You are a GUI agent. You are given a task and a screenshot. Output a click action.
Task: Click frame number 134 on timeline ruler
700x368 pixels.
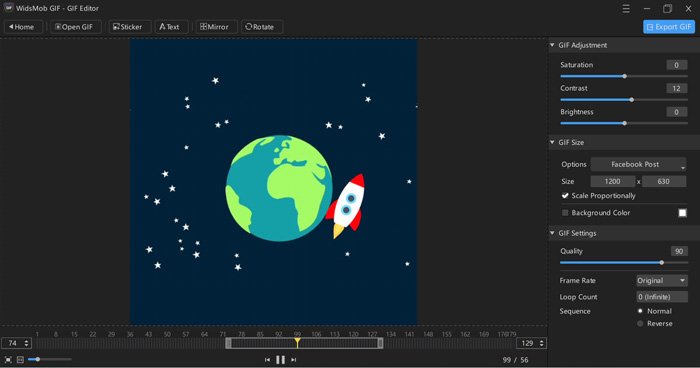click(x=391, y=334)
